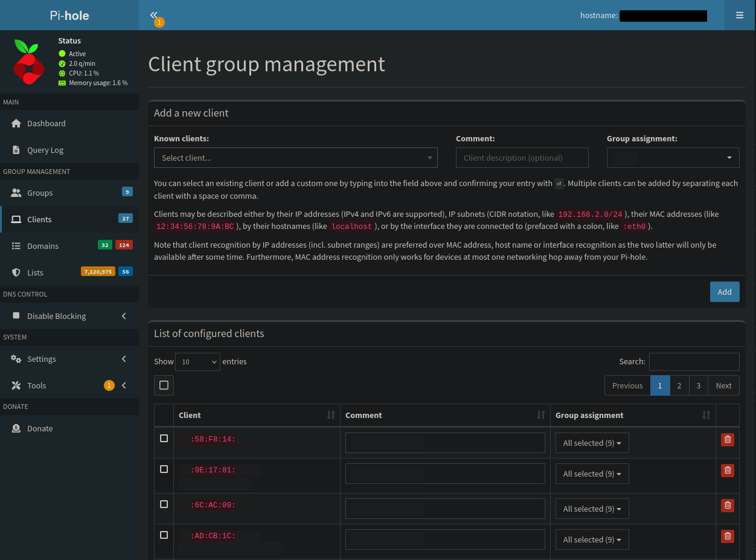Edit comment field for client :AD:CB:1C:

point(445,539)
